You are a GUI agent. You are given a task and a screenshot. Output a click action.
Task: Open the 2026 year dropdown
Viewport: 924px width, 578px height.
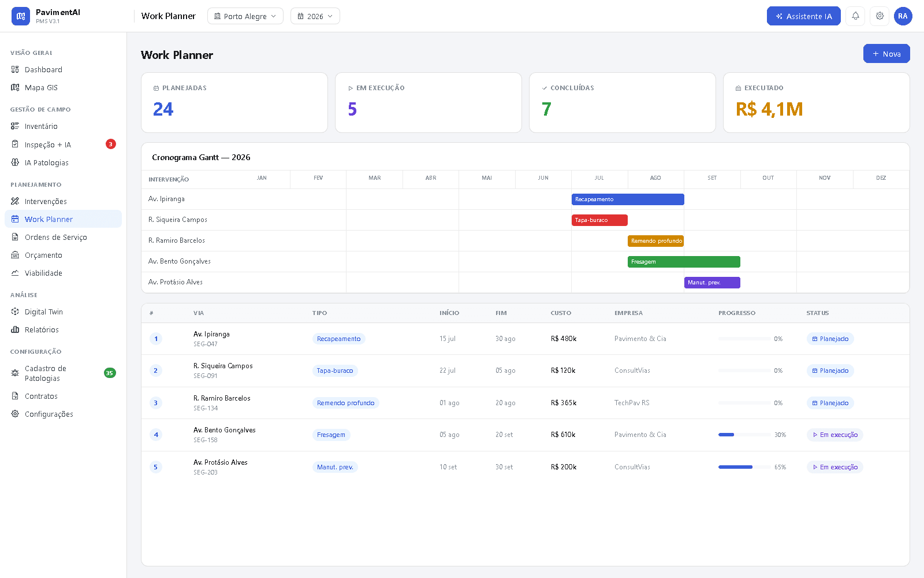pyautogui.click(x=315, y=16)
